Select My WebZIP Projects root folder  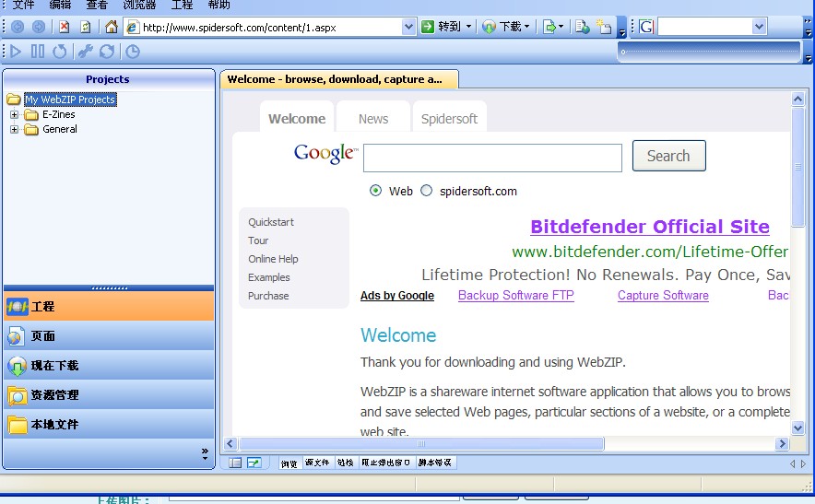point(70,100)
